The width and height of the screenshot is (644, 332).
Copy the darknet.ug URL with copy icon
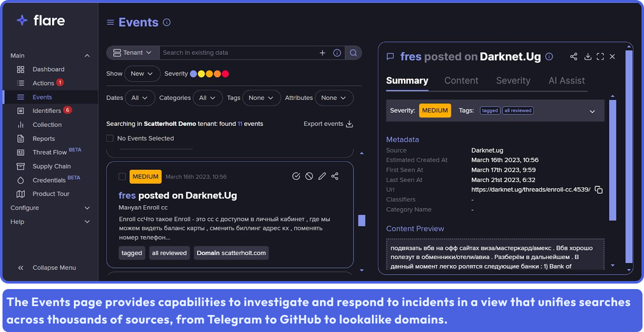(599, 190)
